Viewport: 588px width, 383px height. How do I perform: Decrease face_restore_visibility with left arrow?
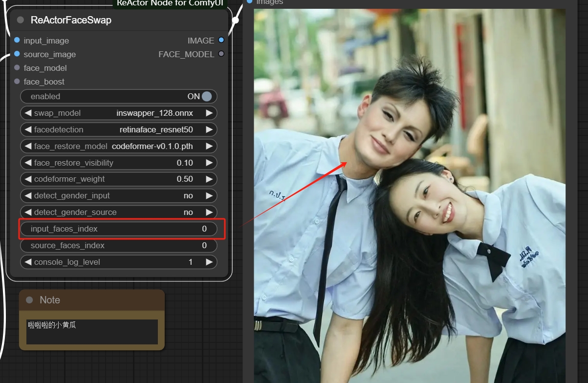coord(27,163)
